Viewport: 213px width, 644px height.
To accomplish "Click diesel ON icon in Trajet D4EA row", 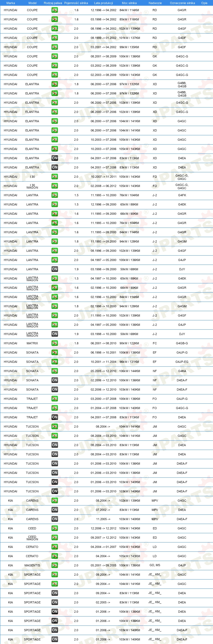I will pos(55,417).
